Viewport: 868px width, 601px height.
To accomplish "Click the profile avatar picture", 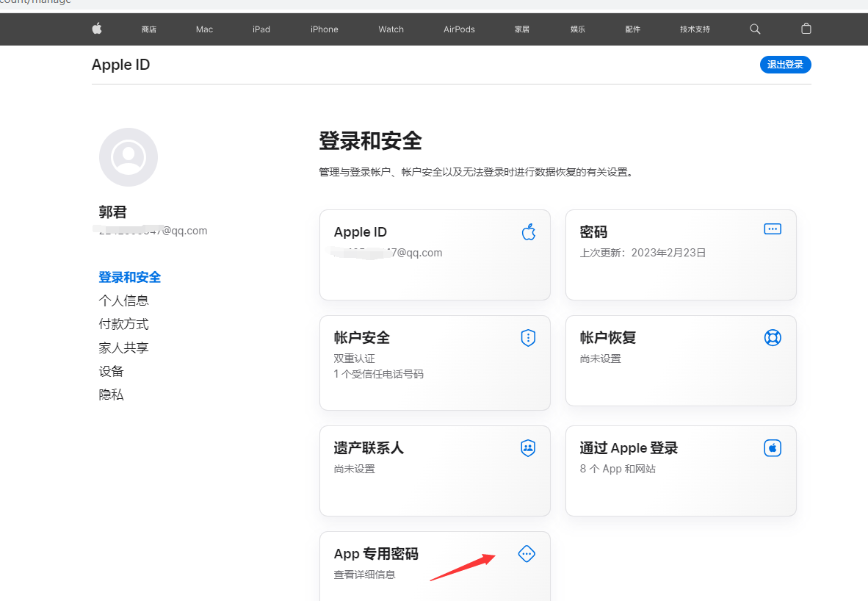I will pos(129,157).
